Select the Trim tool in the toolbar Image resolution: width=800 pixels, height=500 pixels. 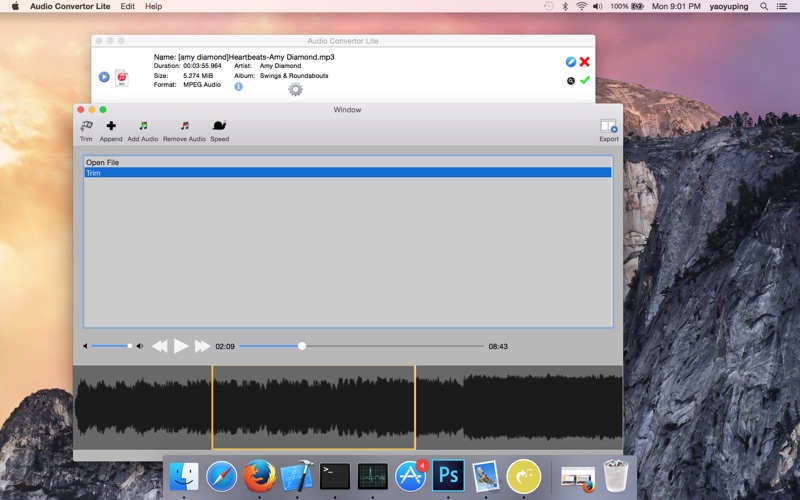(x=86, y=131)
